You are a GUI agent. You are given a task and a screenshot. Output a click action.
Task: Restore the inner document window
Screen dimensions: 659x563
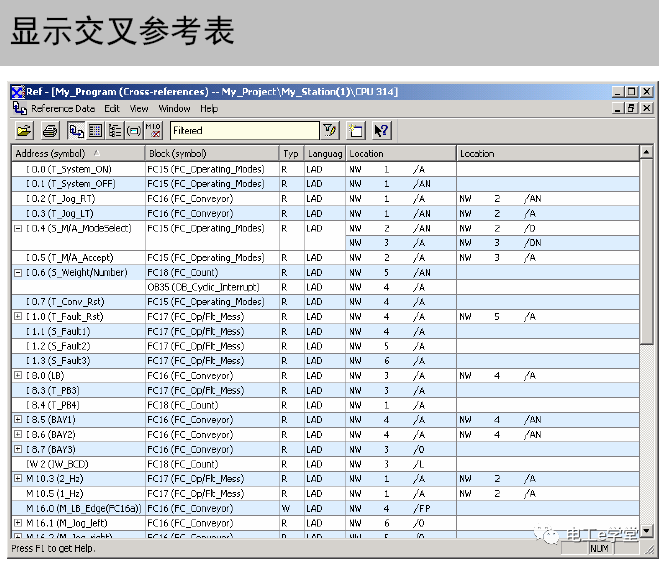click(631, 108)
